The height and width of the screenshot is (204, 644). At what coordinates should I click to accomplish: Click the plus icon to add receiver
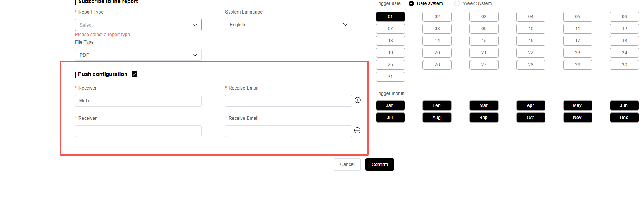coord(358,100)
